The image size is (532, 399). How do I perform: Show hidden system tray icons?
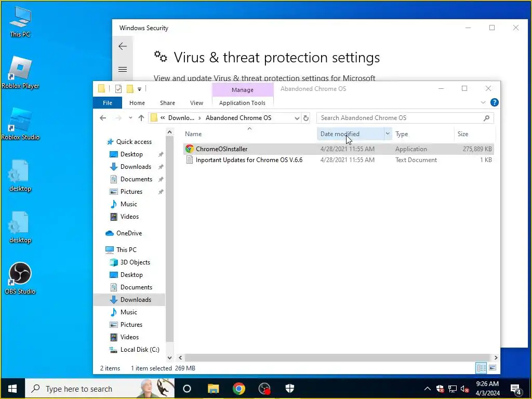(428, 389)
